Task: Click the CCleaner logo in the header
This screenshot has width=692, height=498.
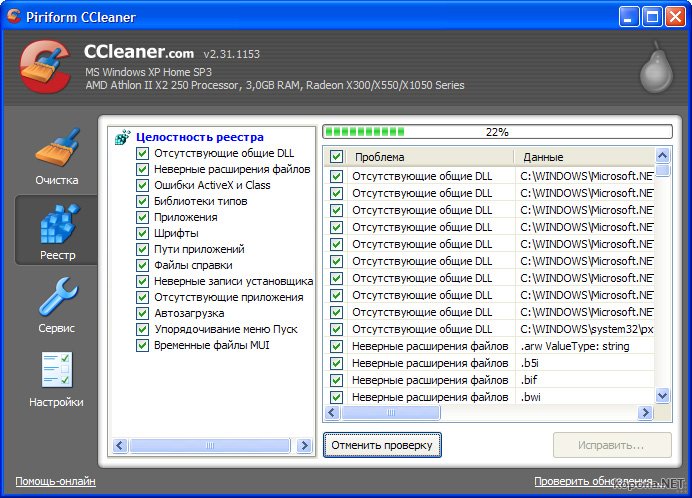Action: pos(45,67)
